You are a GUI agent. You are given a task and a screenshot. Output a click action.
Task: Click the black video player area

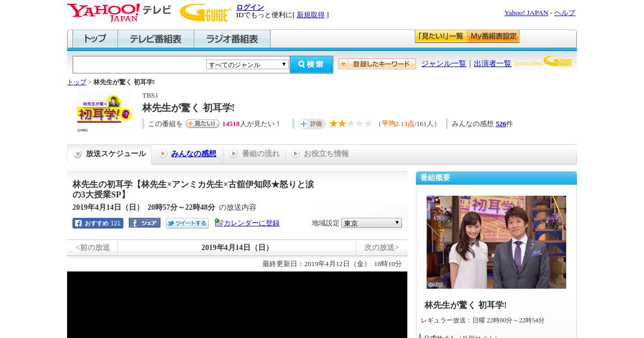pyautogui.click(x=237, y=305)
